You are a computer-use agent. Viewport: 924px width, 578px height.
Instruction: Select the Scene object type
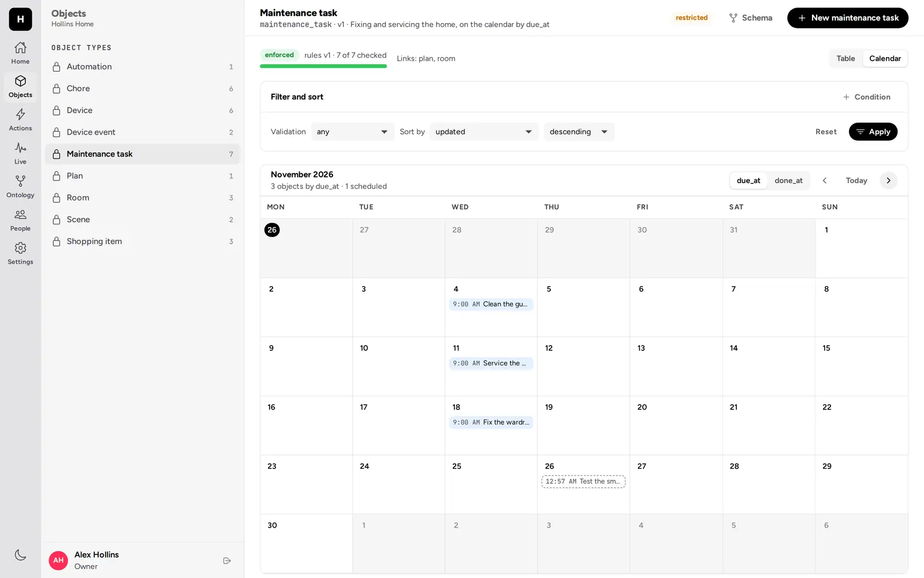tap(143, 220)
